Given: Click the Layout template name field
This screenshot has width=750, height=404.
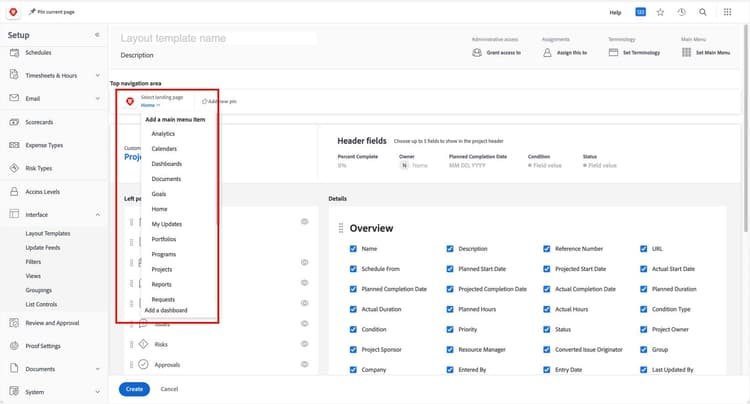Looking at the screenshot, I should (218, 38).
